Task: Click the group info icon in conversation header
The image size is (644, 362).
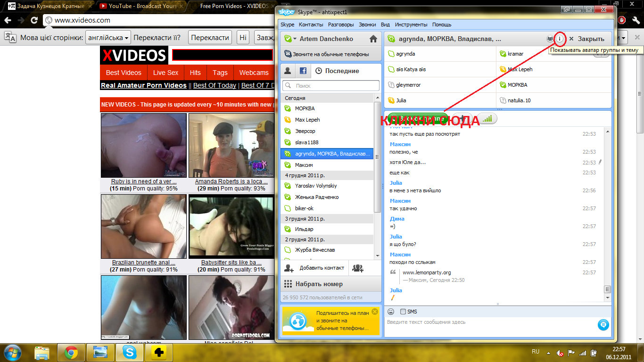Action: [560, 39]
